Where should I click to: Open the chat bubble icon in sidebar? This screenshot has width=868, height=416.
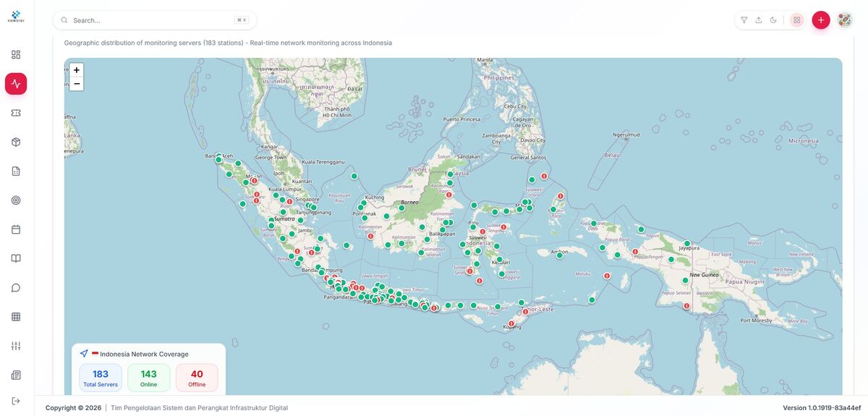(16, 287)
